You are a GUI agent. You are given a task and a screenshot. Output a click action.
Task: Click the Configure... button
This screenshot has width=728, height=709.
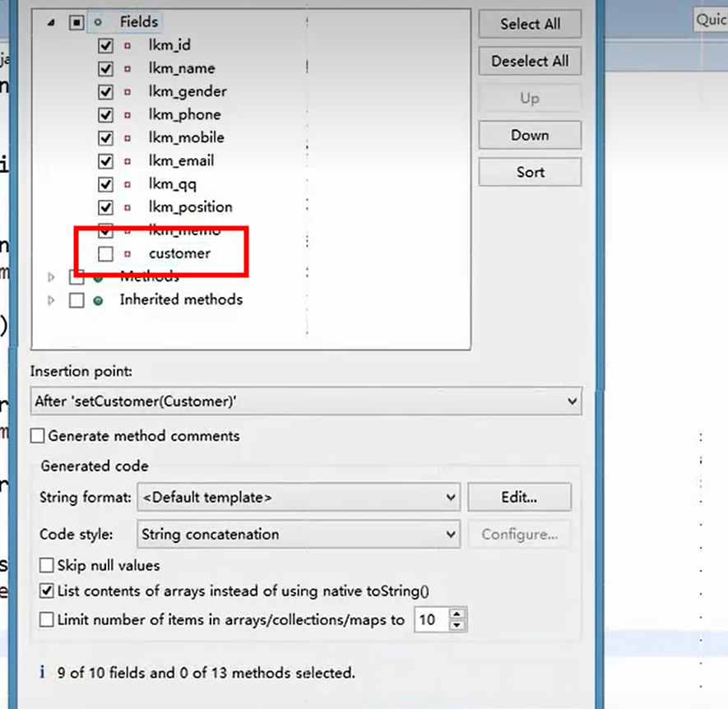pyautogui.click(x=519, y=534)
